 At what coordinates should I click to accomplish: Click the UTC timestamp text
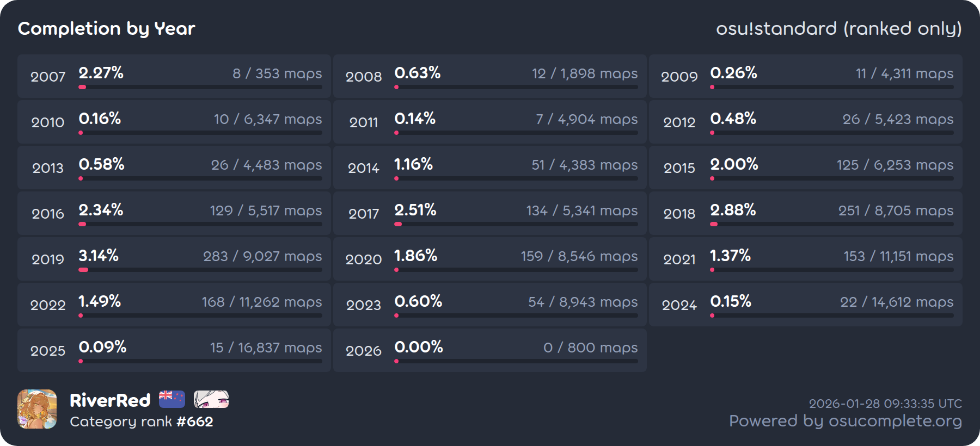885,404
